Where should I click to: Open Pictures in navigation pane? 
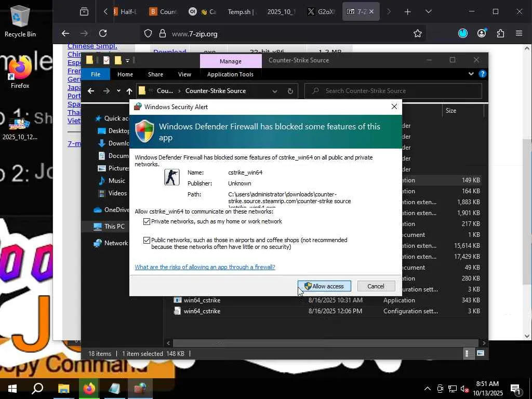click(113, 168)
